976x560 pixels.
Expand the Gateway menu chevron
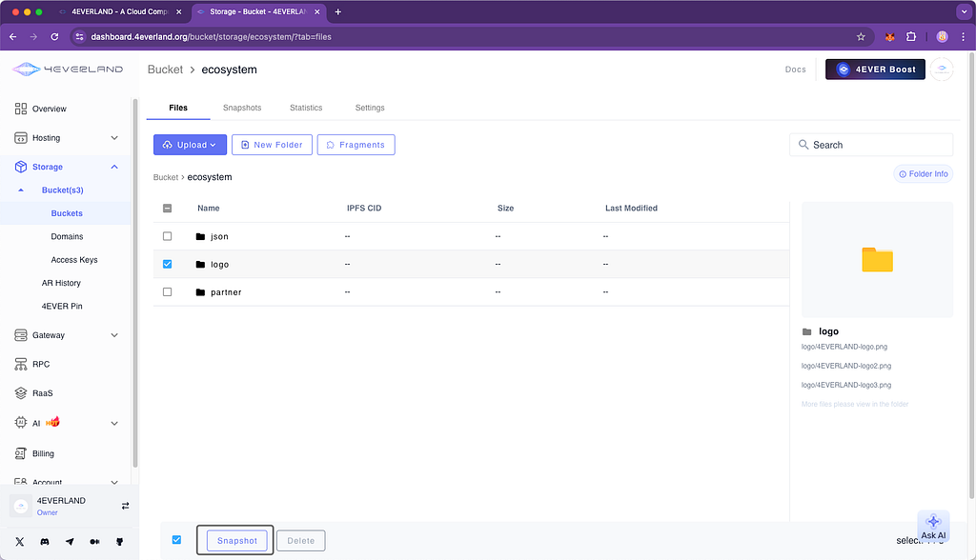click(x=114, y=334)
